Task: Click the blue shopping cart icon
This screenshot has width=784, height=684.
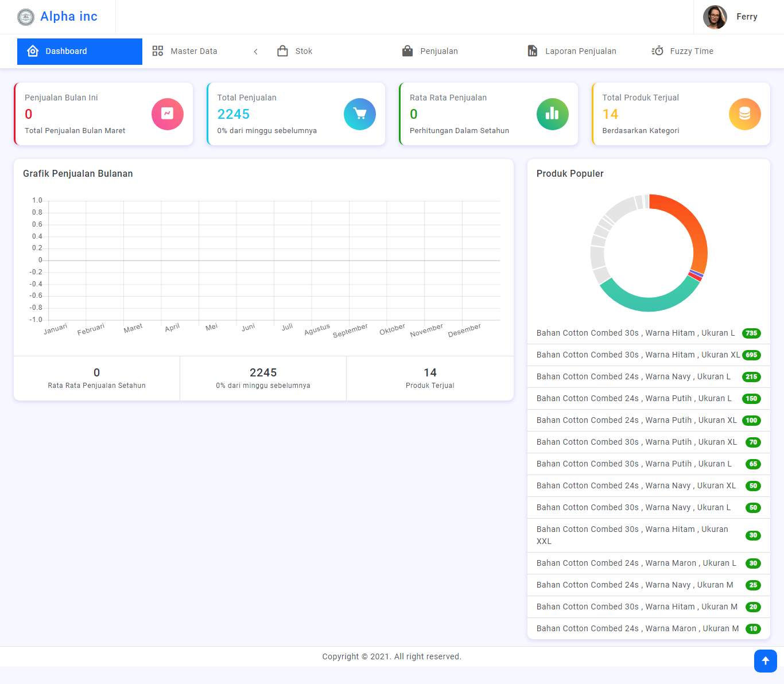Action: pos(360,114)
